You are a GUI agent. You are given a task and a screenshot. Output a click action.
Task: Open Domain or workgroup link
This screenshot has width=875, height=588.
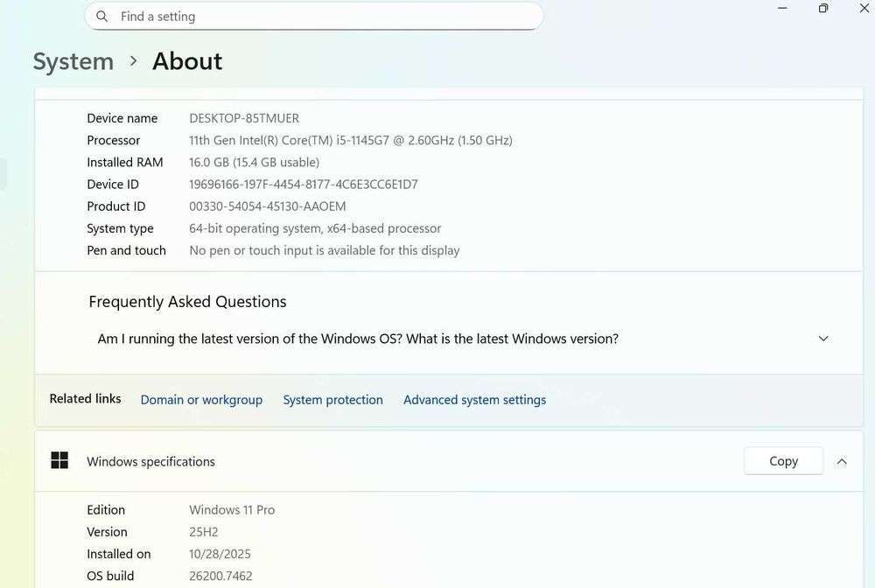click(x=201, y=400)
